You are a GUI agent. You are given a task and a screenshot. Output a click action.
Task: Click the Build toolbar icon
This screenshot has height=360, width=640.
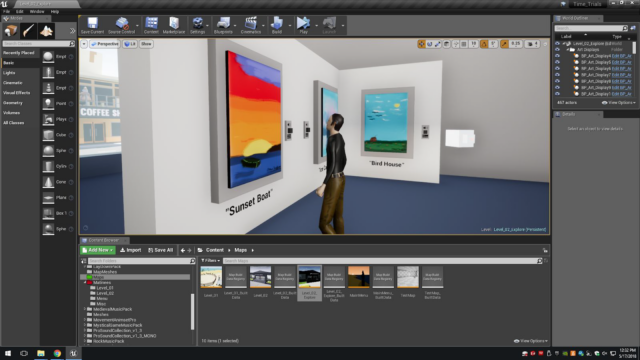(277, 25)
